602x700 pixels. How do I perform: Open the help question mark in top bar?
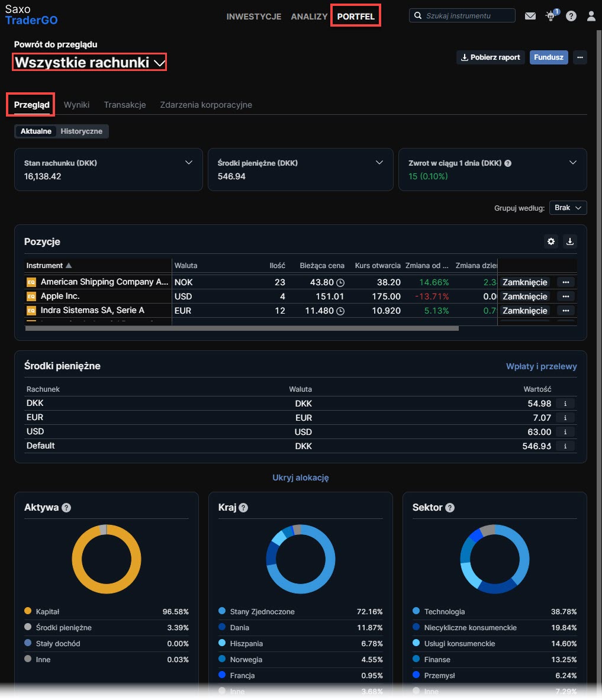[x=571, y=16]
